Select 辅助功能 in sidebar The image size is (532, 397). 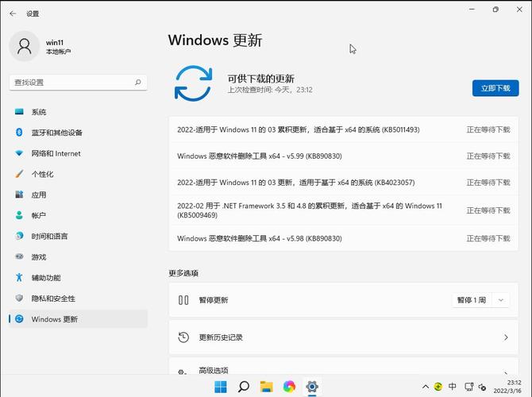tap(78, 278)
